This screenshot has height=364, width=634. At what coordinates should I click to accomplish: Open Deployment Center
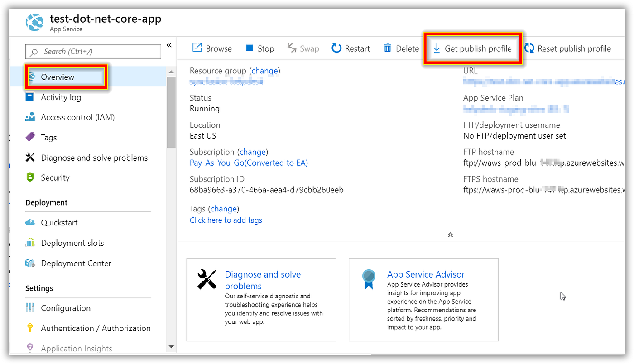pyautogui.click(x=76, y=263)
